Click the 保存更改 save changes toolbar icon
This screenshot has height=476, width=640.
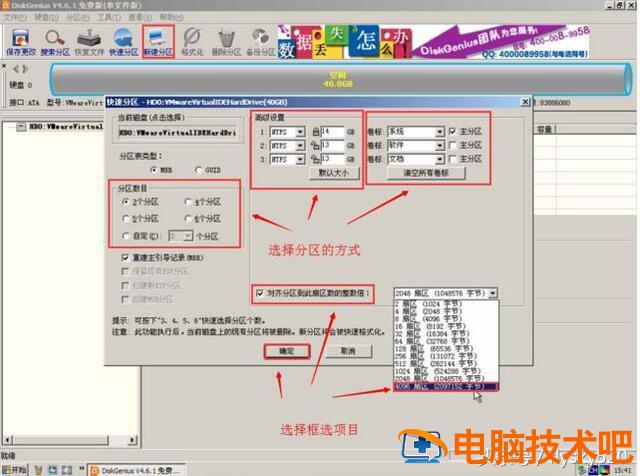(x=21, y=42)
